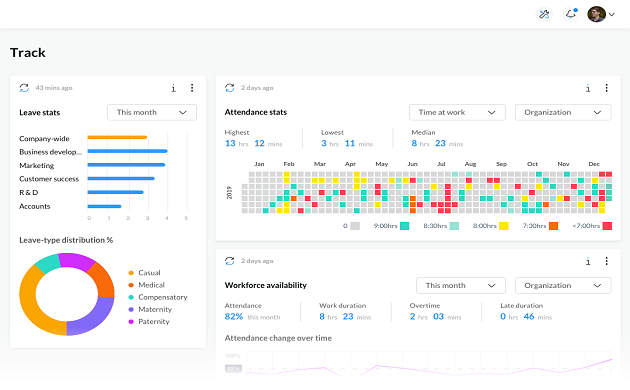The height and width of the screenshot is (390, 630).
Task: Expand the Time at work dropdown
Action: click(x=457, y=112)
